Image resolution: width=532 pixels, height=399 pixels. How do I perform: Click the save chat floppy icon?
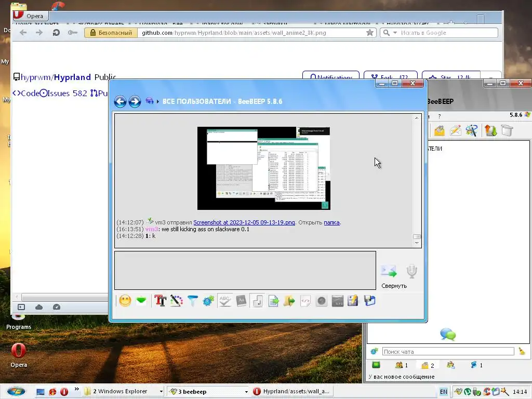(x=369, y=301)
